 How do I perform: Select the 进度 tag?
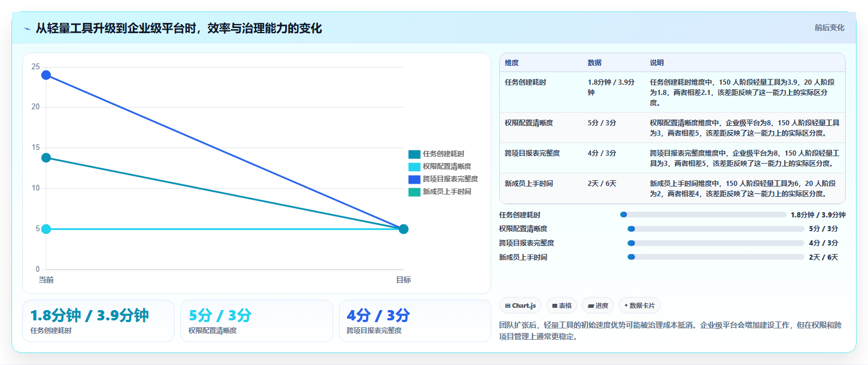[598, 306]
